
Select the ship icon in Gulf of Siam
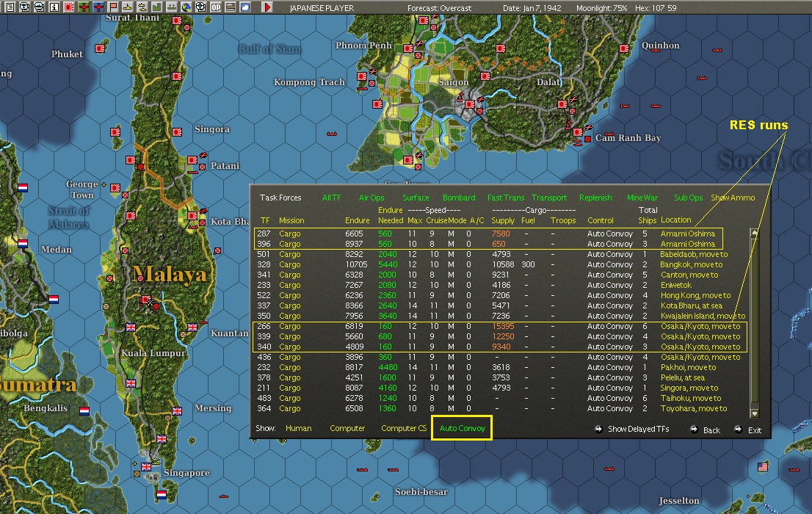click(x=331, y=134)
